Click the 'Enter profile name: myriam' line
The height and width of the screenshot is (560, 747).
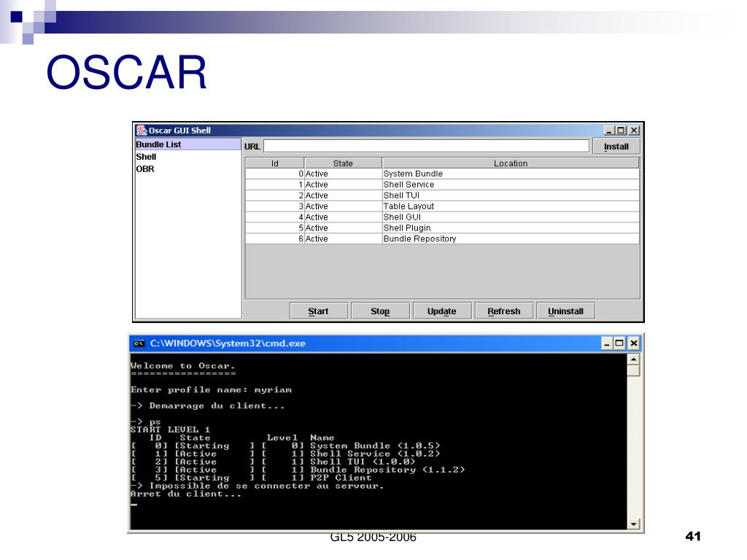pos(211,389)
